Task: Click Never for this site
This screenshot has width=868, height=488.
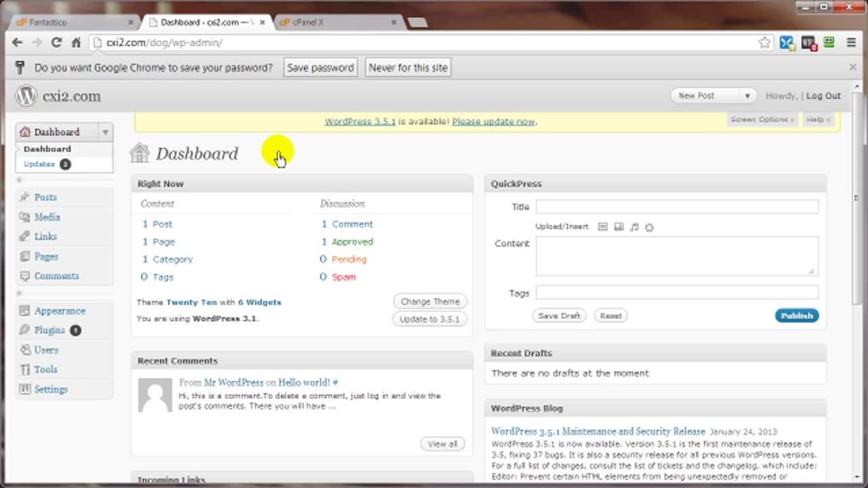Action: coord(408,68)
